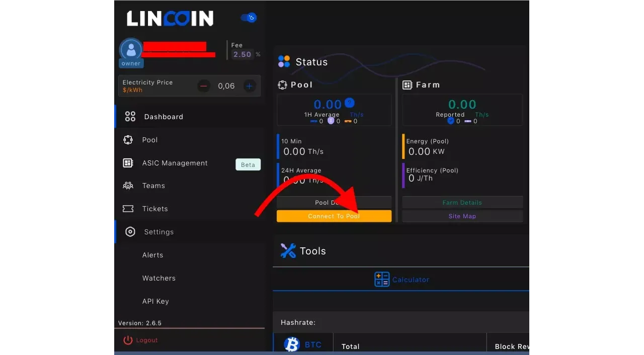Click the Fee value 2.50
This screenshot has width=644, height=355.
point(242,54)
